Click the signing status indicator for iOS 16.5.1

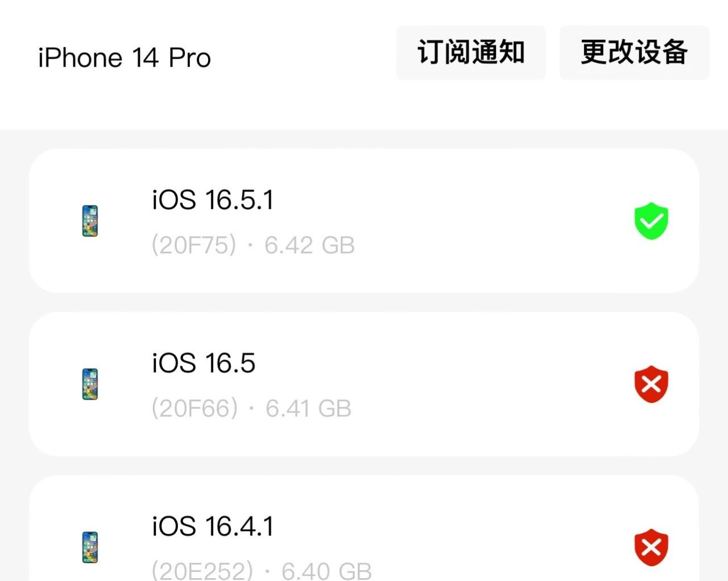click(651, 221)
